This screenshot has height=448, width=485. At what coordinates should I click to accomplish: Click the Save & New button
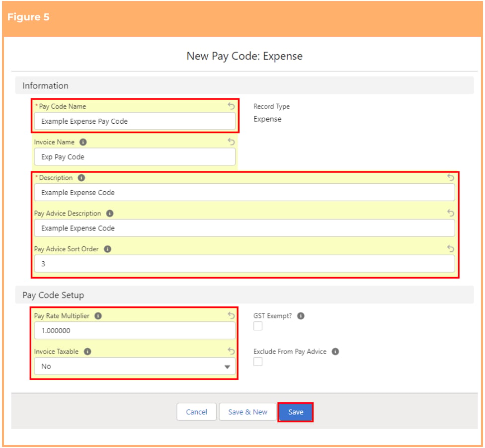click(247, 412)
